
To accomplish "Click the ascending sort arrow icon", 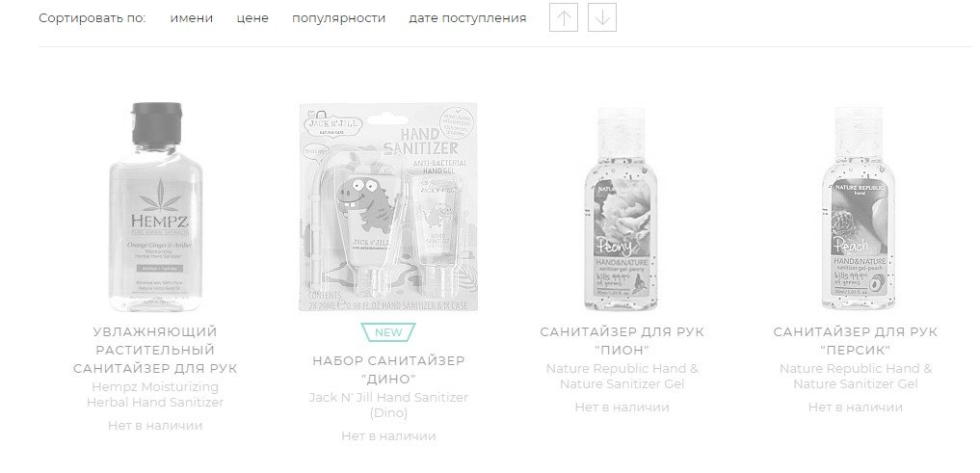I will (564, 17).
